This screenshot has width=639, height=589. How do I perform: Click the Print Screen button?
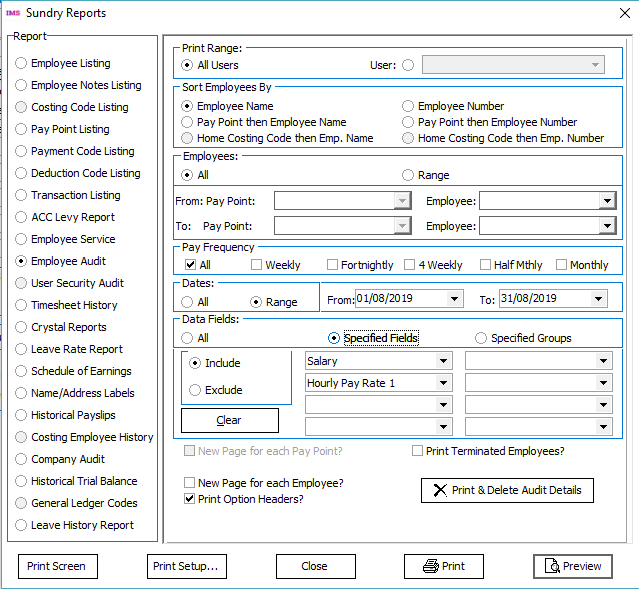[57, 566]
